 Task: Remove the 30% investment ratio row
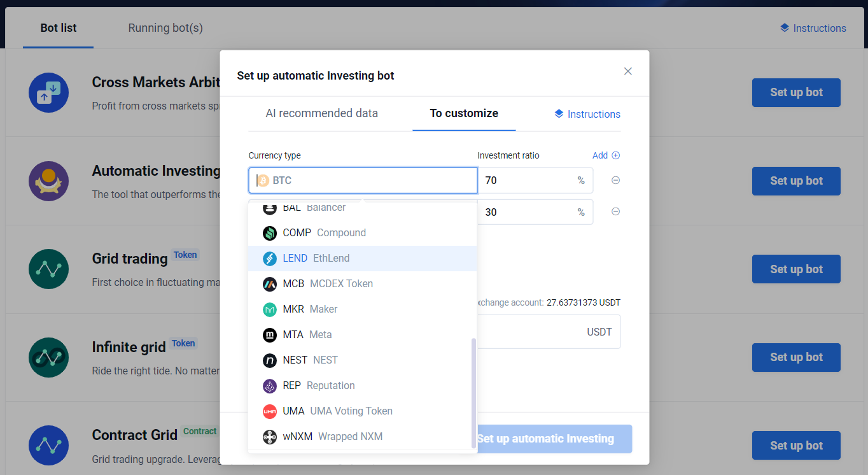(x=615, y=211)
